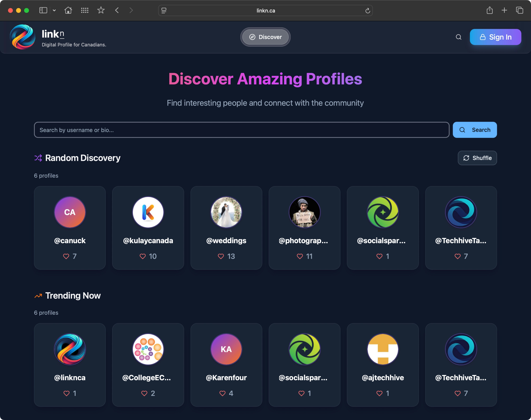Open the linkn logo home link

coord(23,37)
